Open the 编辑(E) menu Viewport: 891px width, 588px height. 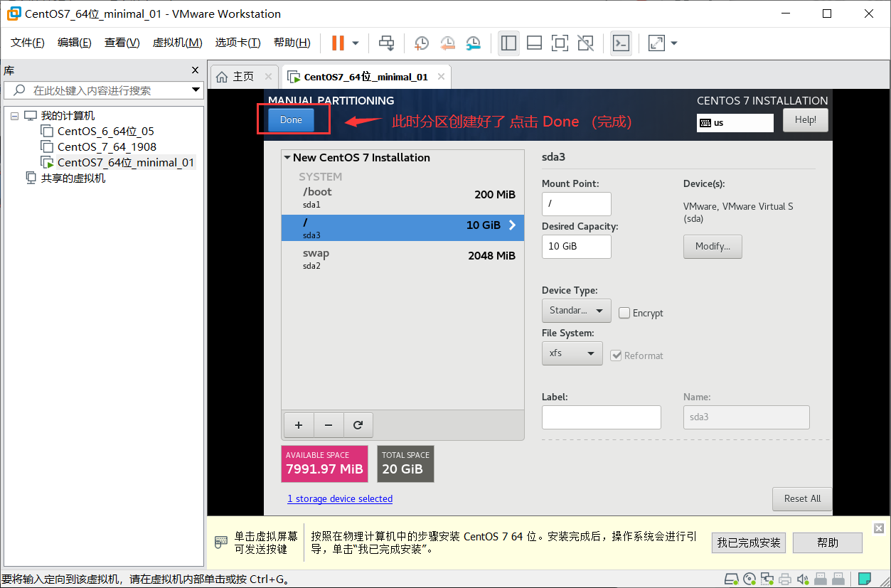click(x=75, y=43)
